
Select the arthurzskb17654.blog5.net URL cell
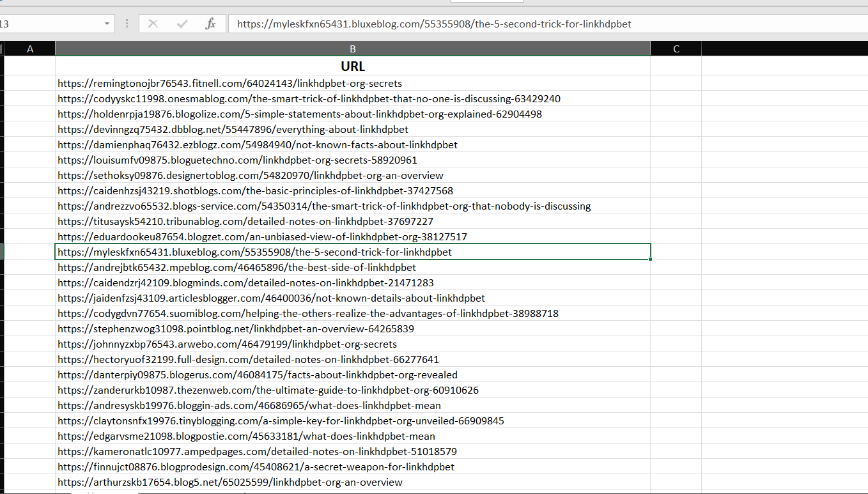tap(230, 482)
